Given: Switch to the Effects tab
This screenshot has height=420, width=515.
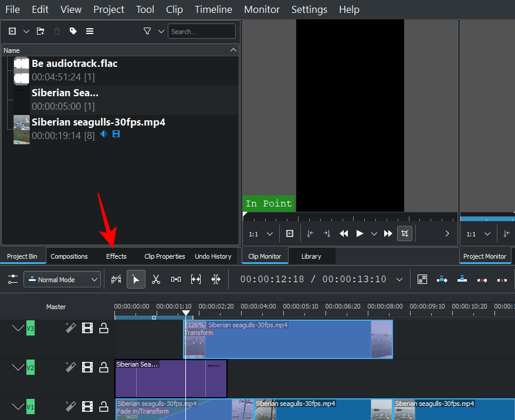Looking at the screenshot, I should coord(116,256).
